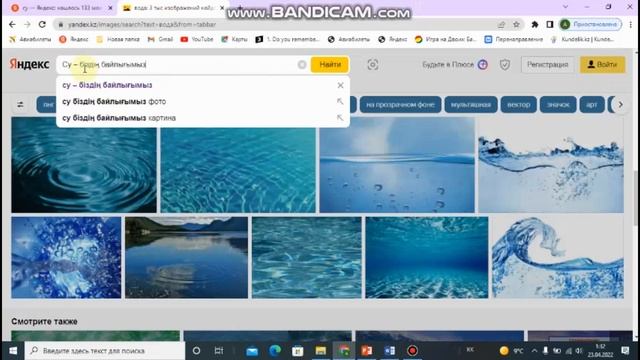Screen dimensions: 640x360
Task: Click the Яндекс logo
Action: click(x=29, y=64)
